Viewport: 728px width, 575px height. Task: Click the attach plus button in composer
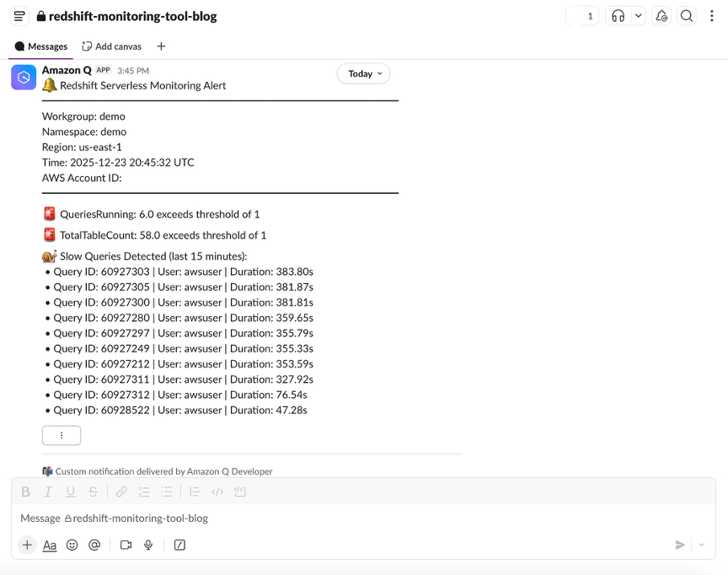tap(27, 545)
